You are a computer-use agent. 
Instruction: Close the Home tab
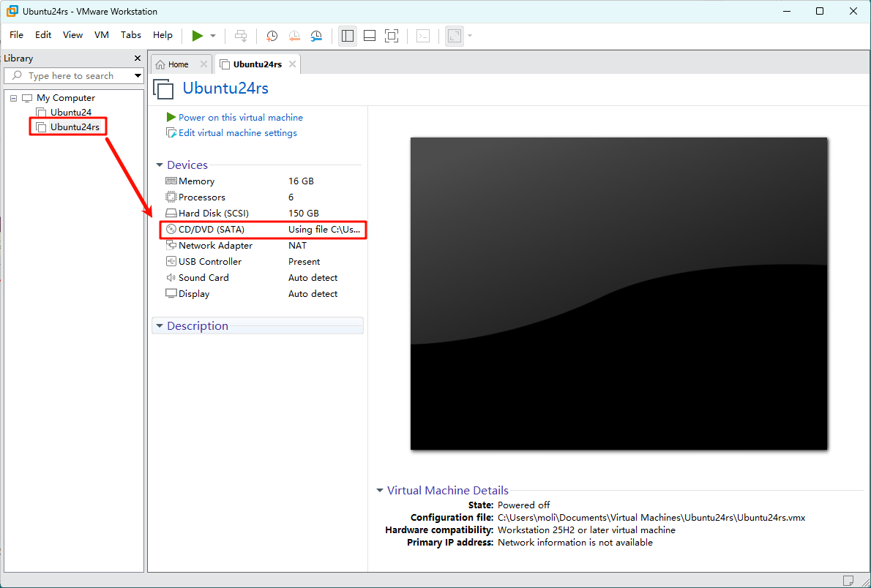(204, 64)
